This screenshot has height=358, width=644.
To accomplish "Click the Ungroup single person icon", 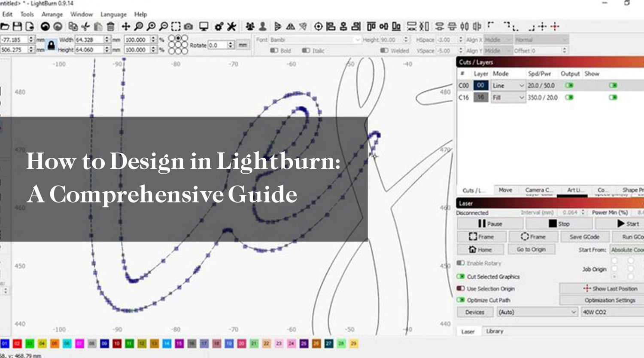I will [x=262, y=27].
